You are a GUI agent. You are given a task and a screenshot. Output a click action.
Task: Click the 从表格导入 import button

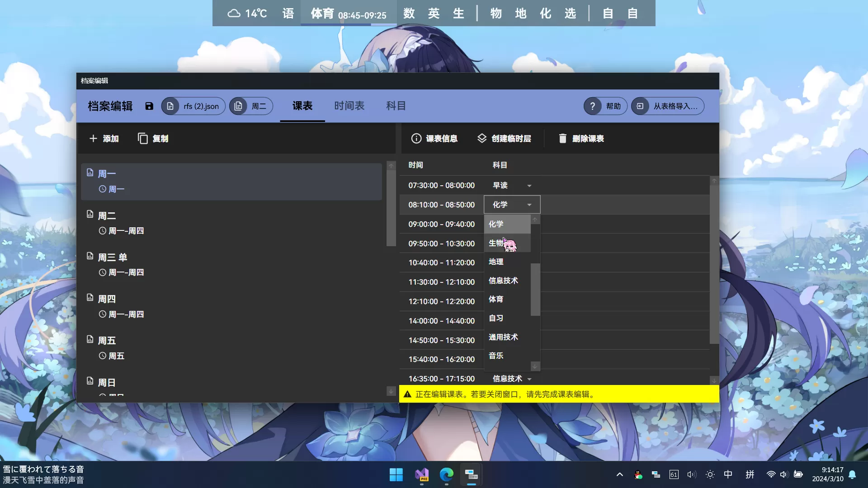click(667, 106)
